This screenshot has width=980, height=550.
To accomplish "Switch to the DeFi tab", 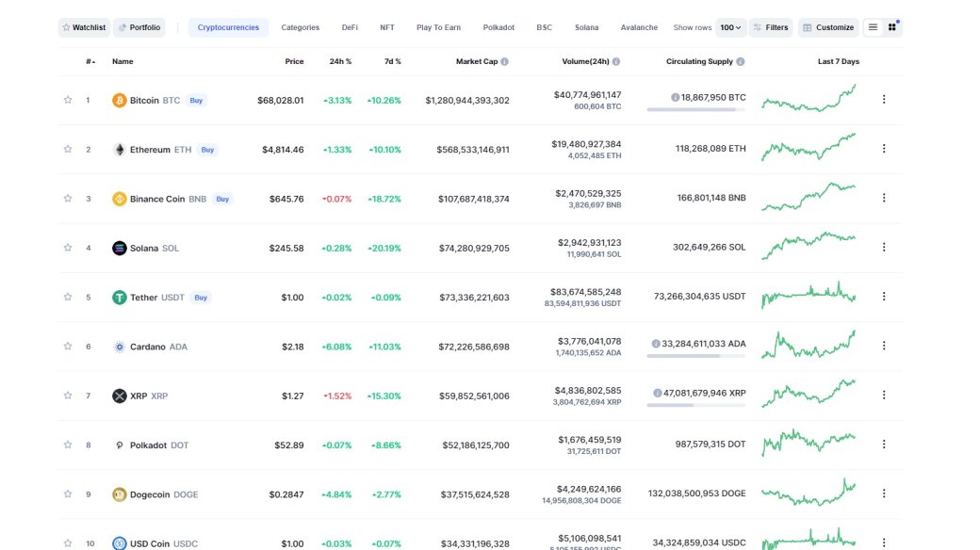I will tap(350, 27).
